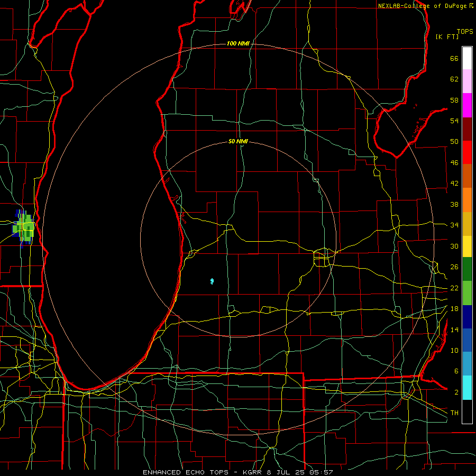Click the 50 legend value
This screenshot has height=476, width=476.
click(454, 142)
